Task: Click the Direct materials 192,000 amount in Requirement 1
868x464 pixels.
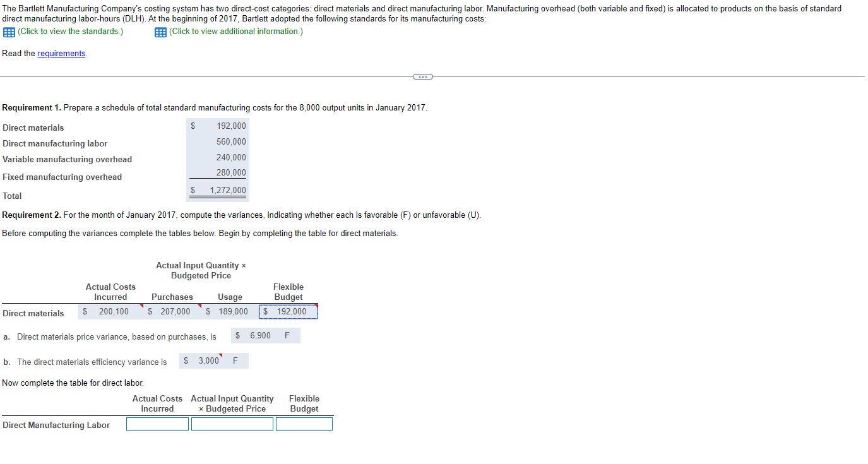Action: coord(230,126)
